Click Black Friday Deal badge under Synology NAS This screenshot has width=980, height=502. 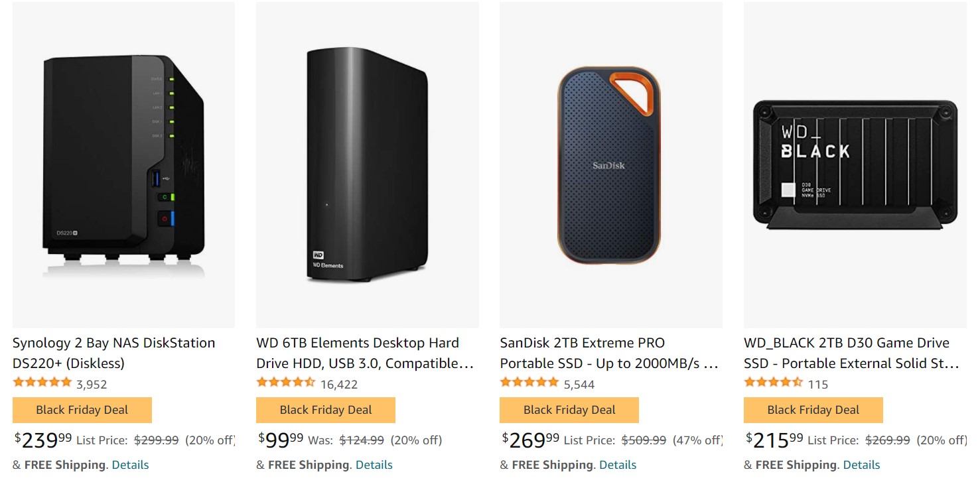(x=82, y=410)
